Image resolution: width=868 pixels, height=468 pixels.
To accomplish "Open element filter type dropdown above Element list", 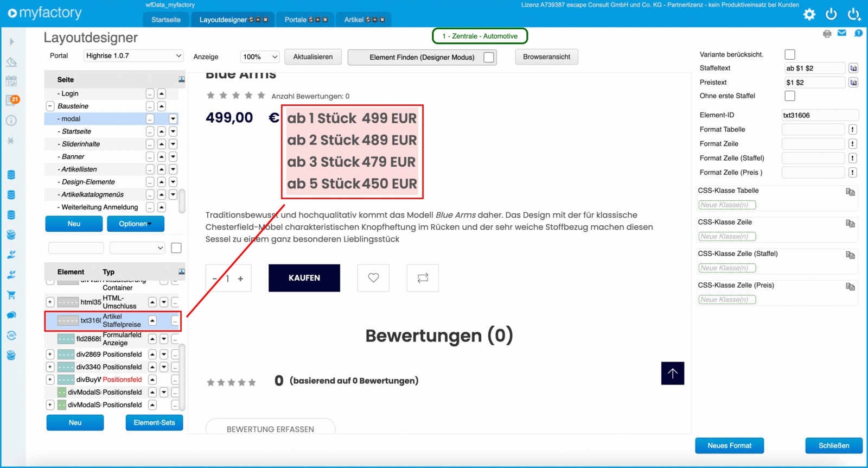I will pyautogui.click(x=137, y=248).
